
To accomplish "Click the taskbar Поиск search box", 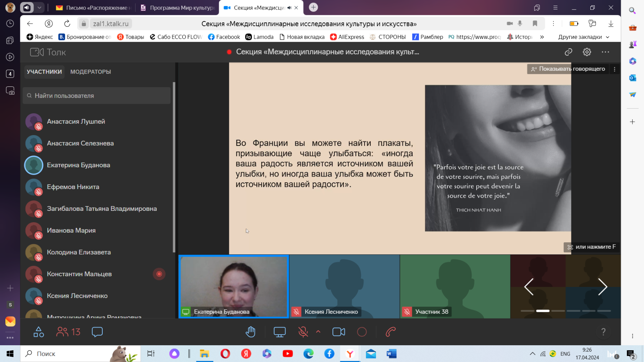I will (x=80, y=354).
